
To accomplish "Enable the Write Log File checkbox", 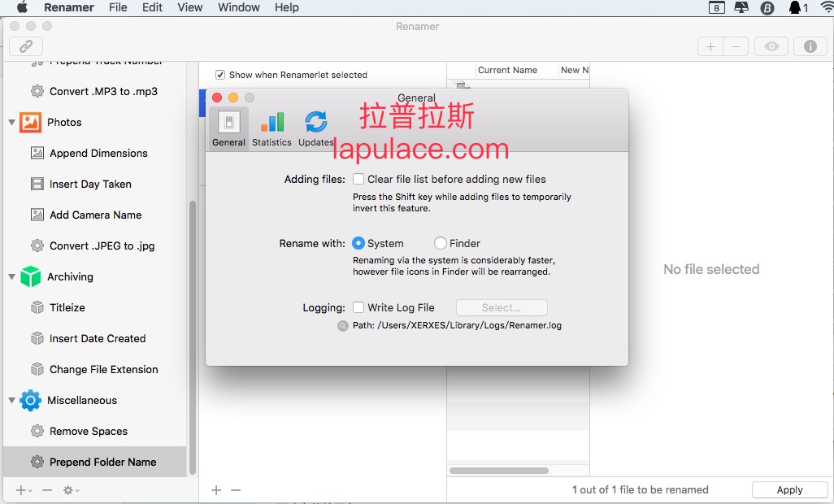I will (x=358, y=307).
